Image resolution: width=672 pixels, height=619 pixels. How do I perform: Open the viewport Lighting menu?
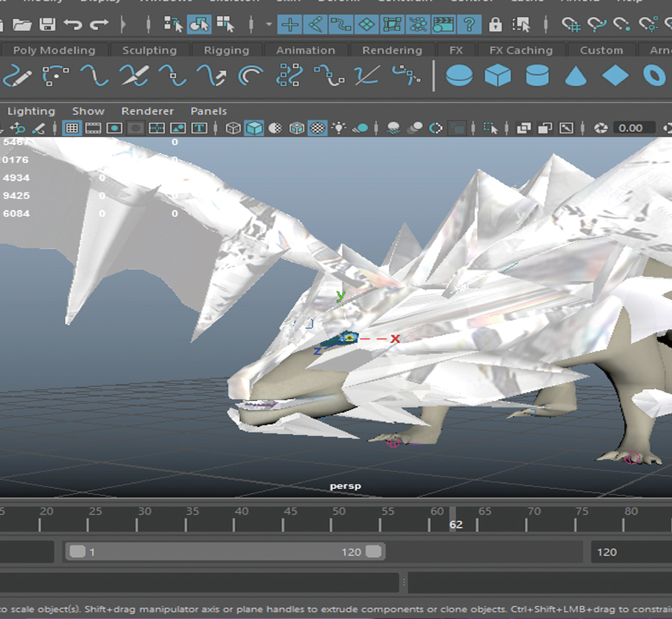[31, 111]
